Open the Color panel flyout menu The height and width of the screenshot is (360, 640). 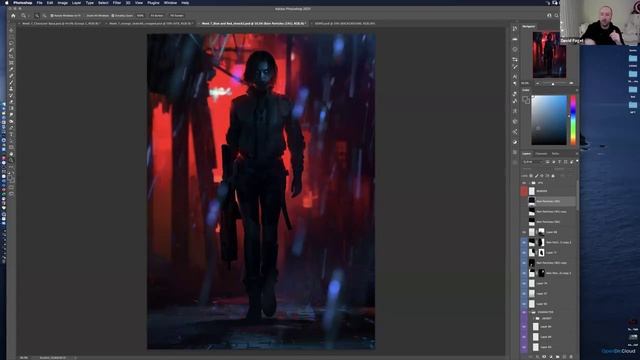(x=577, y=90)
